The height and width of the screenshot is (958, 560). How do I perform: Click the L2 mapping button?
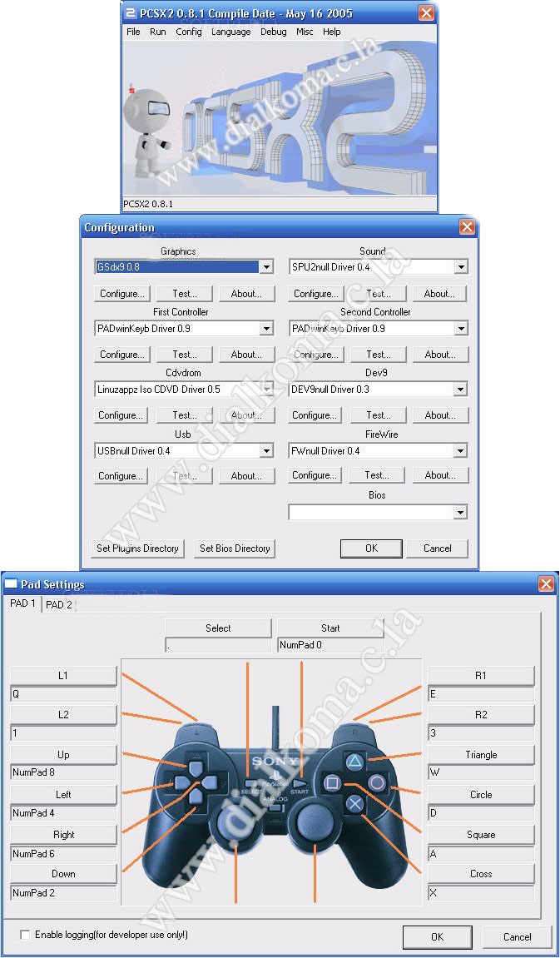pos(63,715)
